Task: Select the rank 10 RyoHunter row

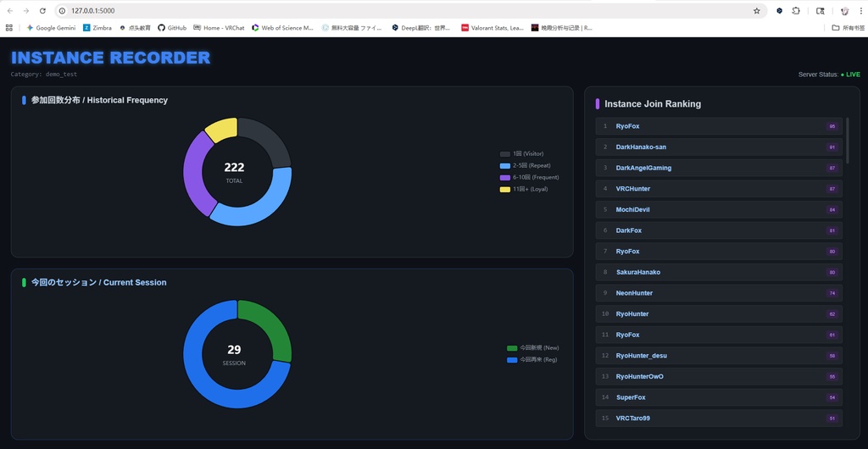Action: [719, 314]
